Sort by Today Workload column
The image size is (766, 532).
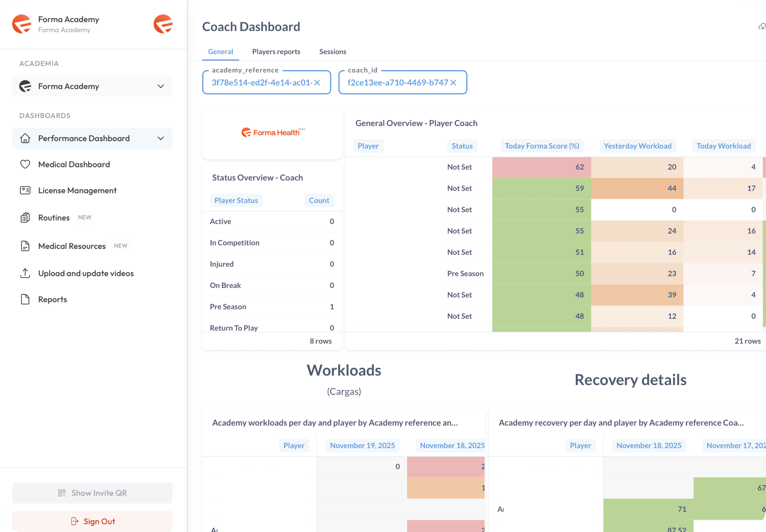pos(723,146)
